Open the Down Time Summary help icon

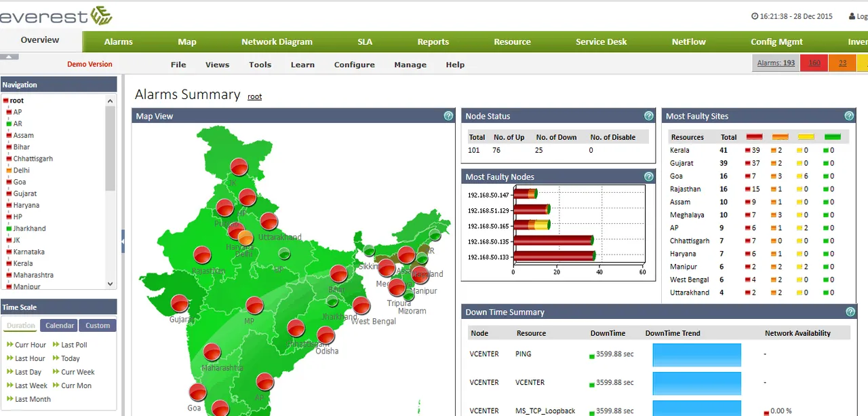click(x=850, y=312)
